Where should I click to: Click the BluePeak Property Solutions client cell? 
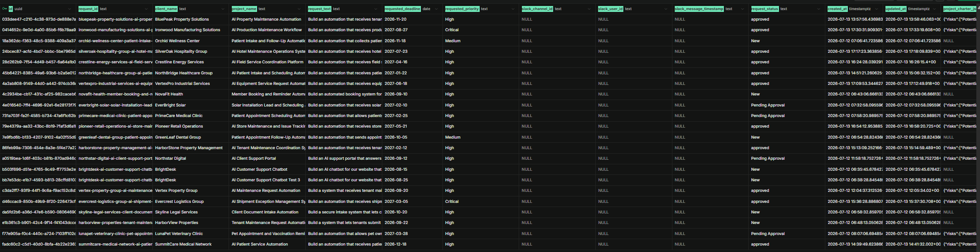click(191, 19)
